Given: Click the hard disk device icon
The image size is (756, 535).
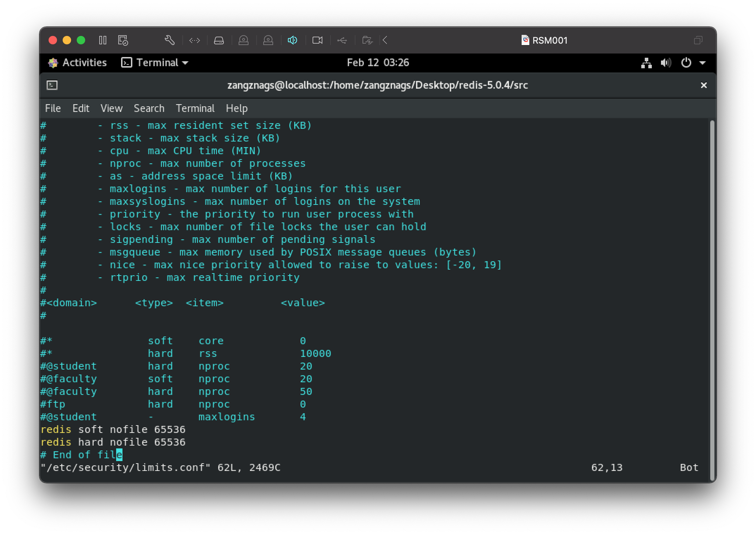Looking at the screenshot, I should (219, 40).
